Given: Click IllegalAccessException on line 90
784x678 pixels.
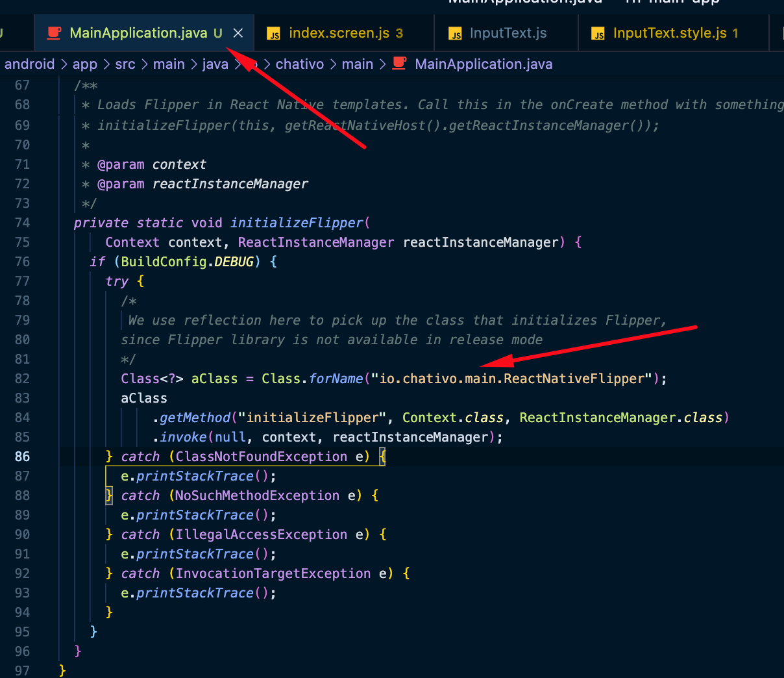Looking at the screenshot, I should tap(261, 534).
